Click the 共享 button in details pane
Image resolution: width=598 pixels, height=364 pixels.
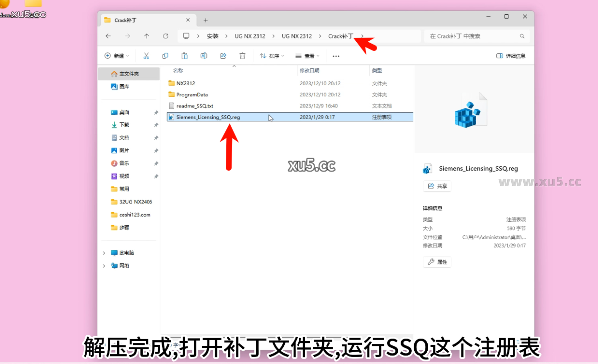coord(437,186)
